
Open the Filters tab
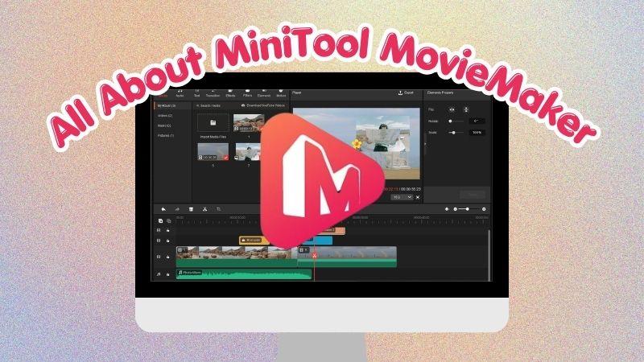click(247, 93)
